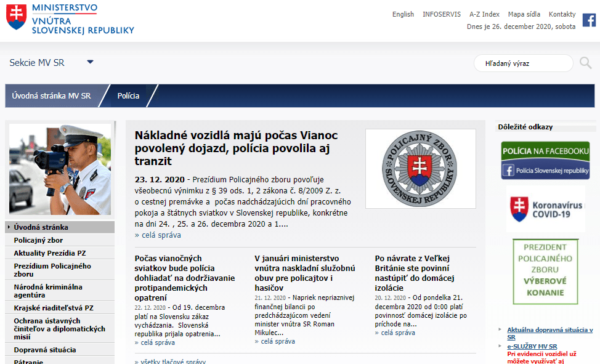Select the Polícia breadcrumb tab
This screenshot has height=364, width=600.
click(128, 96)
